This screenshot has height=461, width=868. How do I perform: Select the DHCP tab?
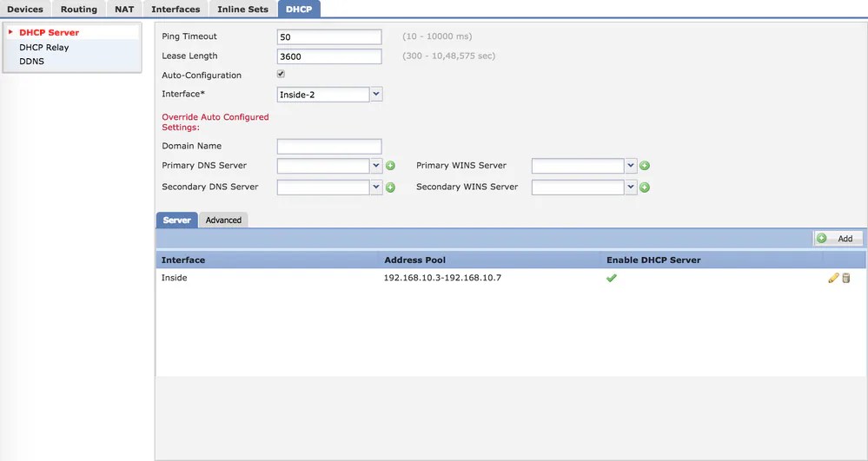coord(299,9)
